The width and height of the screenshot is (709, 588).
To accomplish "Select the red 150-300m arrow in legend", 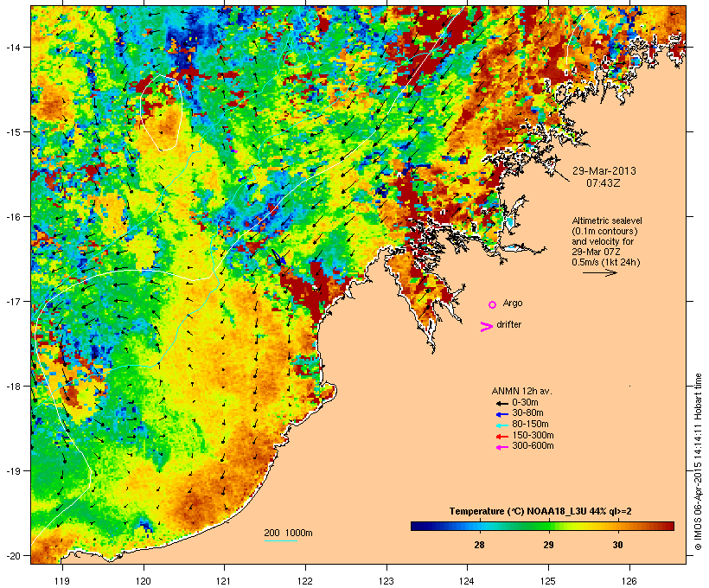I will click(501, 437).
